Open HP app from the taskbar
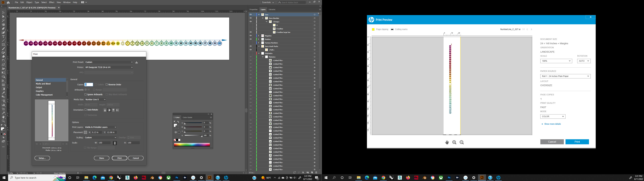The height and width of the screenshot is (181, 644). 226,178
